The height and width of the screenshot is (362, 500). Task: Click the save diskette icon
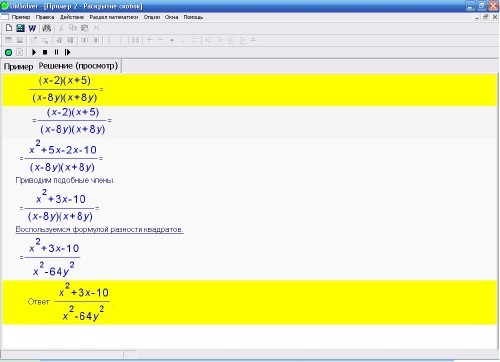pos(20,28)
